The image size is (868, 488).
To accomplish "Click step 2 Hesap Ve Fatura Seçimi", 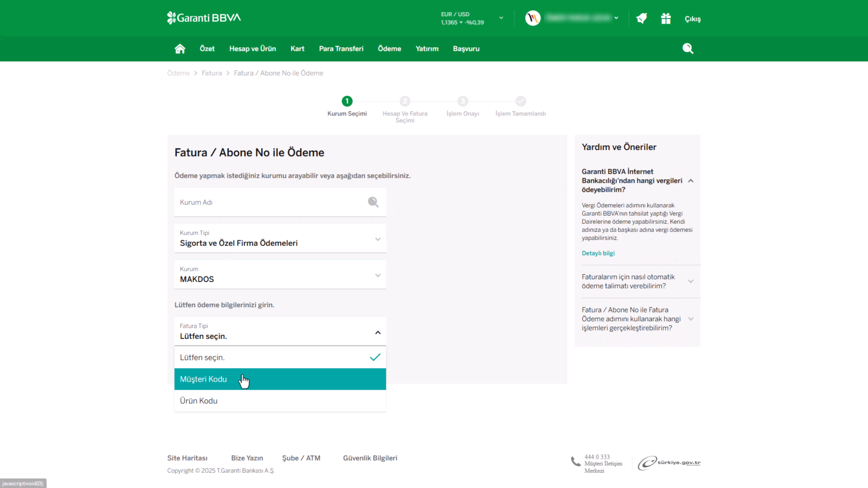I will point(405,101).
